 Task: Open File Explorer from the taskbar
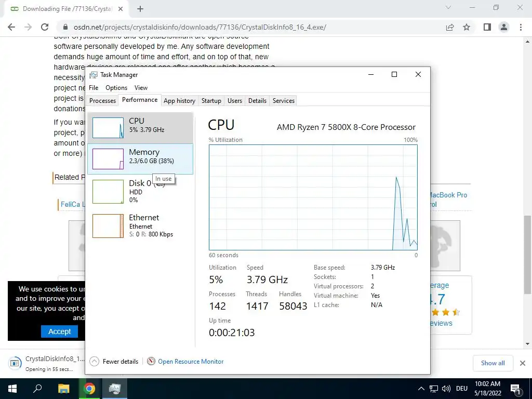[x=63, y=389]
